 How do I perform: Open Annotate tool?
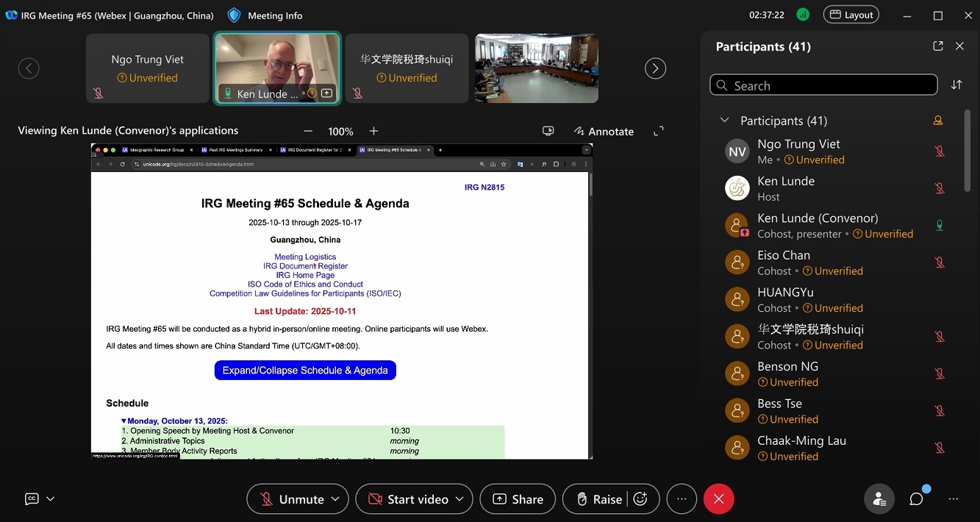[x=604, y=132]
